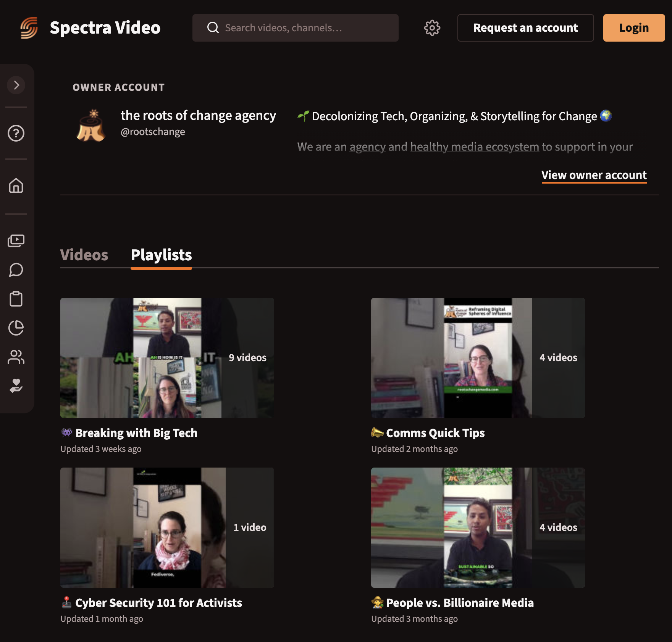Open the people group sidebar icon
Viewport: 672px width, 642px height.
[16, 357]
